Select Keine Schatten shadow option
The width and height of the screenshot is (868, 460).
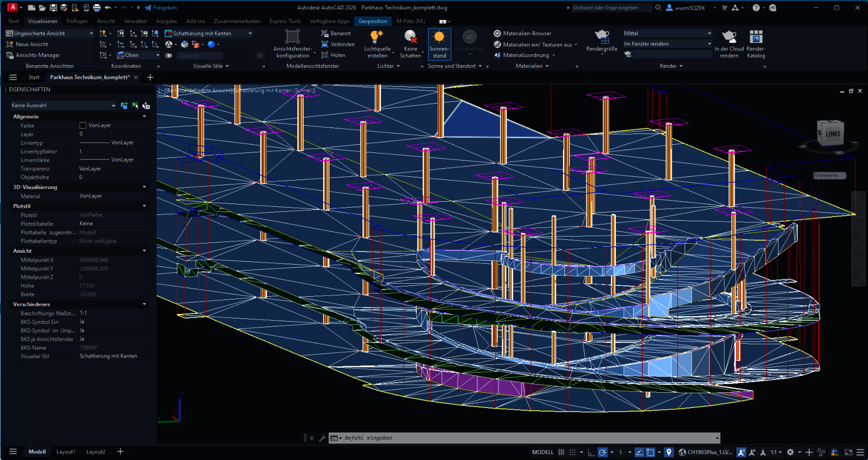coord(410,37)
